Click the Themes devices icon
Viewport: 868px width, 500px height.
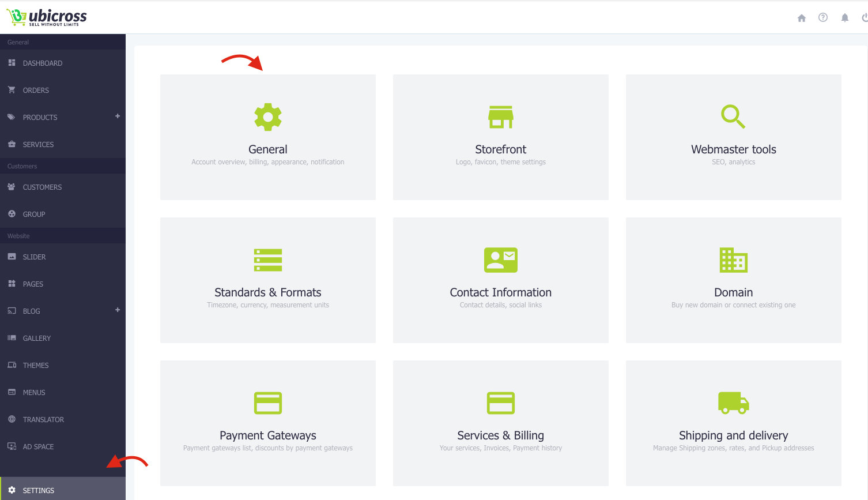(12, 364)
